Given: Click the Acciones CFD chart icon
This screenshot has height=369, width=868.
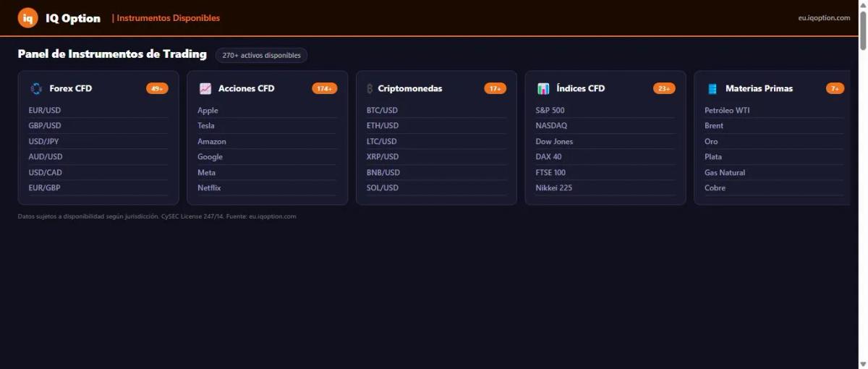Looking at the screenshot, I should pos(205,88).
